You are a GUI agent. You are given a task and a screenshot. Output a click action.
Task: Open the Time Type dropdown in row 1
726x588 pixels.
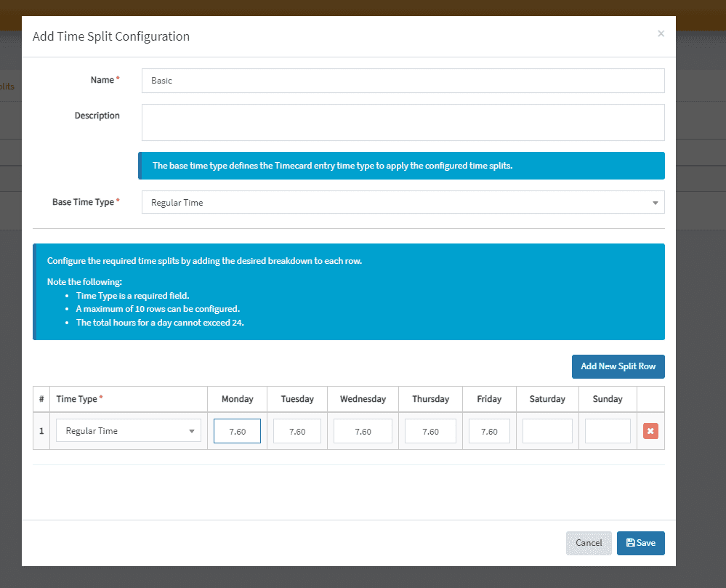point(128,430)
